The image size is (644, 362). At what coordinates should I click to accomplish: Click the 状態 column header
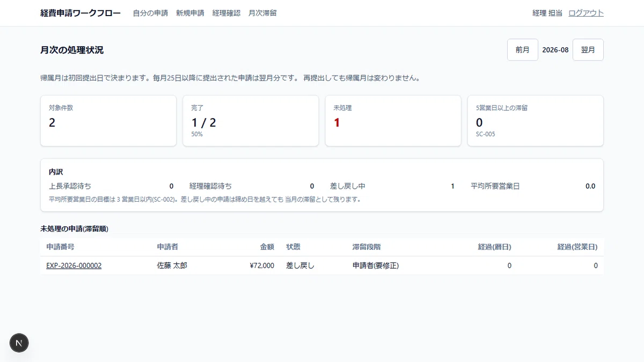[294, 247]
